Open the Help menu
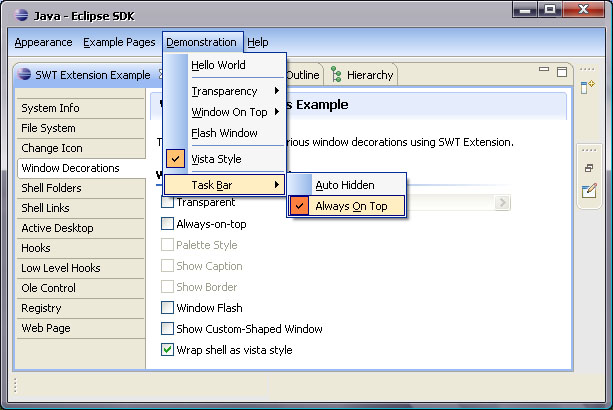The image size is (613, 410). (x=258, y=42)
